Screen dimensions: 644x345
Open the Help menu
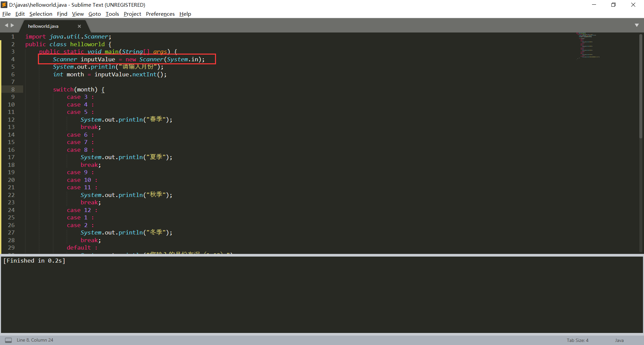click(185, 14)
